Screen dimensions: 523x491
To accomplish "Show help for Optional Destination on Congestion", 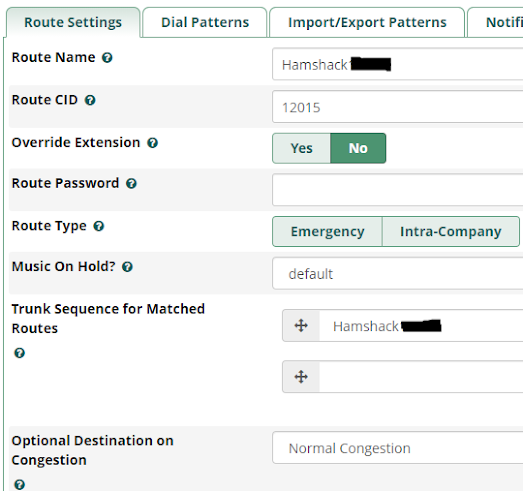I will pyautogui.click(x=19, y=484).
